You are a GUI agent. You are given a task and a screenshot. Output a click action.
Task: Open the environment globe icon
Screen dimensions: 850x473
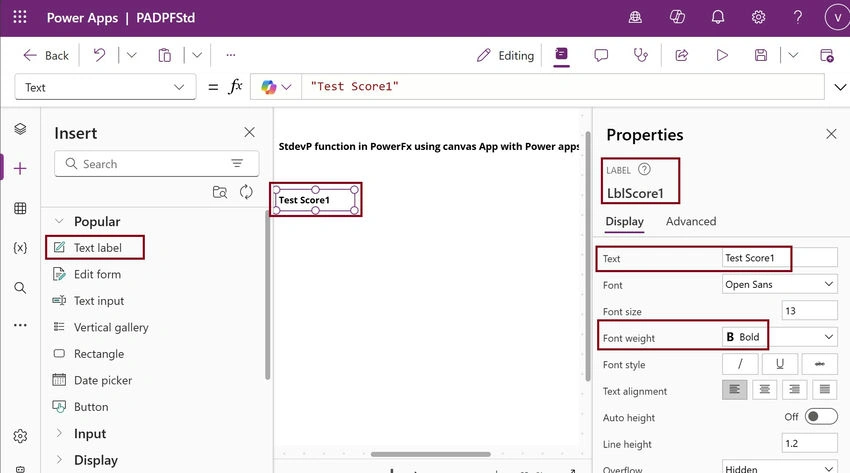coord(635,17)
